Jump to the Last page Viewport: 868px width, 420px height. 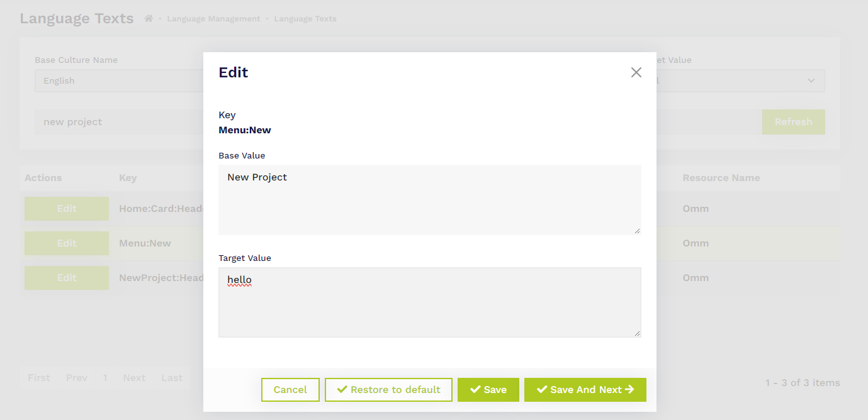tap(172, 378)
